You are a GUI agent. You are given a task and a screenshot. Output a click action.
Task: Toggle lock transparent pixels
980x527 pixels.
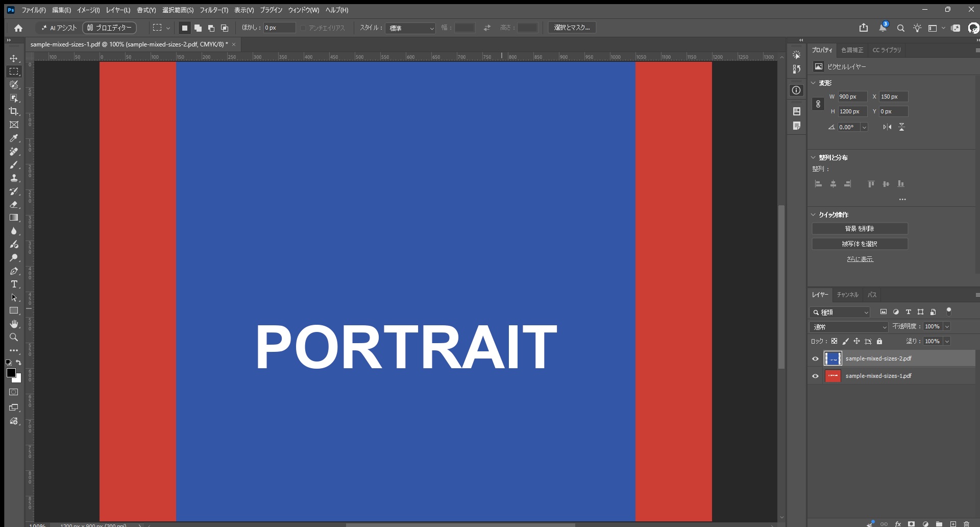tap(834, 341)
